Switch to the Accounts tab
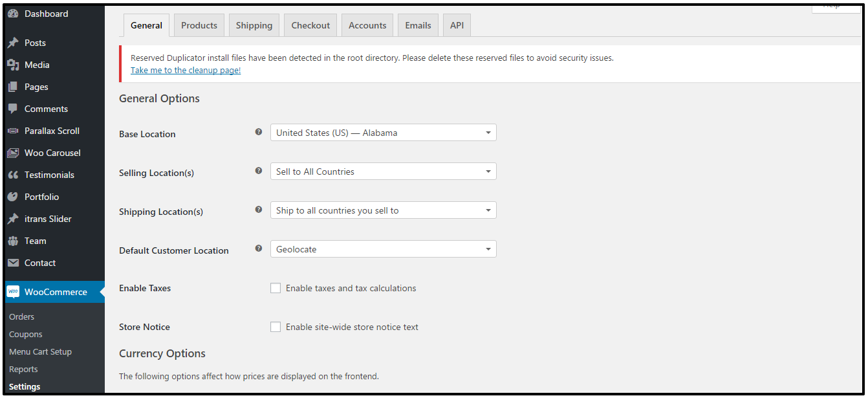This screenshot has width=868, height=398. pyautogui.click(x=367, y=25)
